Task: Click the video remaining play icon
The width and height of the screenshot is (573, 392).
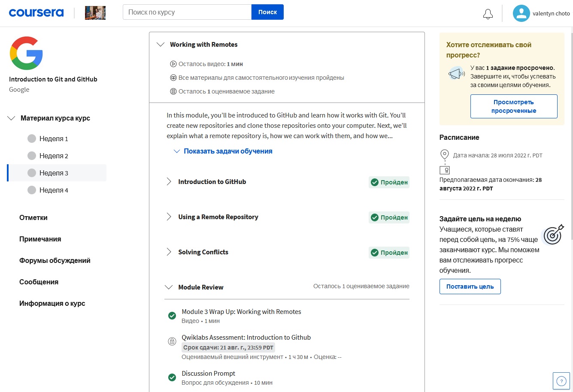Action: pos(173,64)
